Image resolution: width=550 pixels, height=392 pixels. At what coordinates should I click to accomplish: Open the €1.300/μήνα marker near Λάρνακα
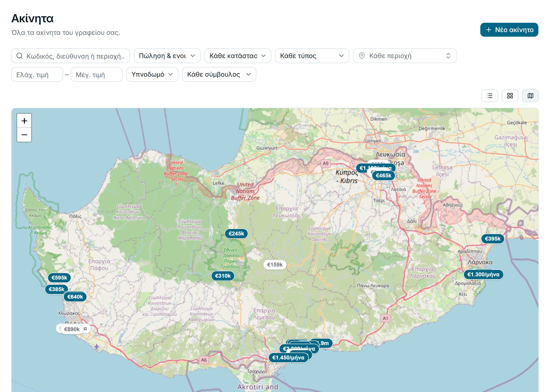(x=483, y=274)
